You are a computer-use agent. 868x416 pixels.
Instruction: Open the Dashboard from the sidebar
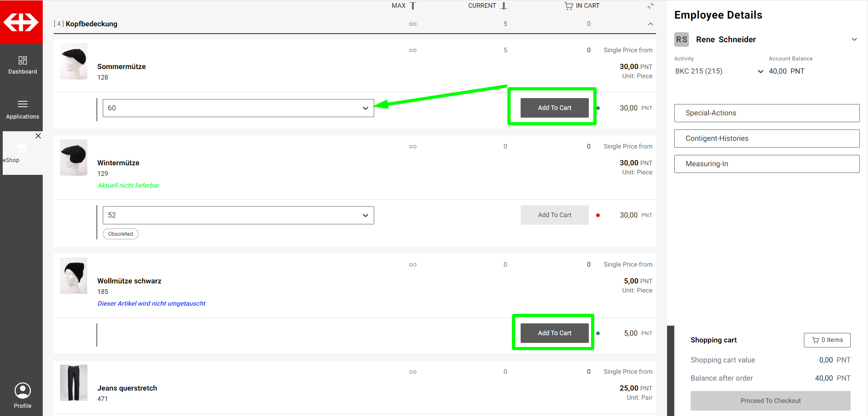coord(22,65)
